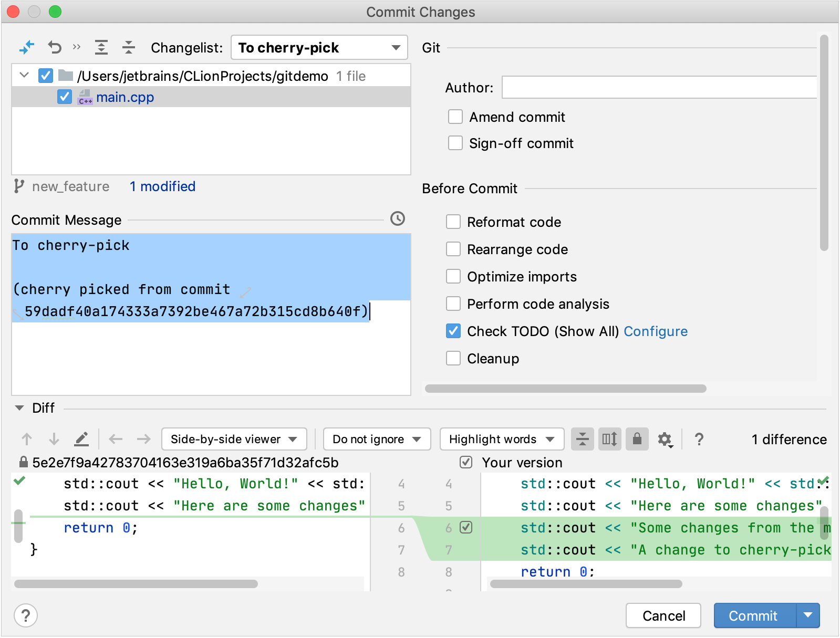Toggle the read-only lock icon in diff

pyautogui.click(x=637, y=440)
